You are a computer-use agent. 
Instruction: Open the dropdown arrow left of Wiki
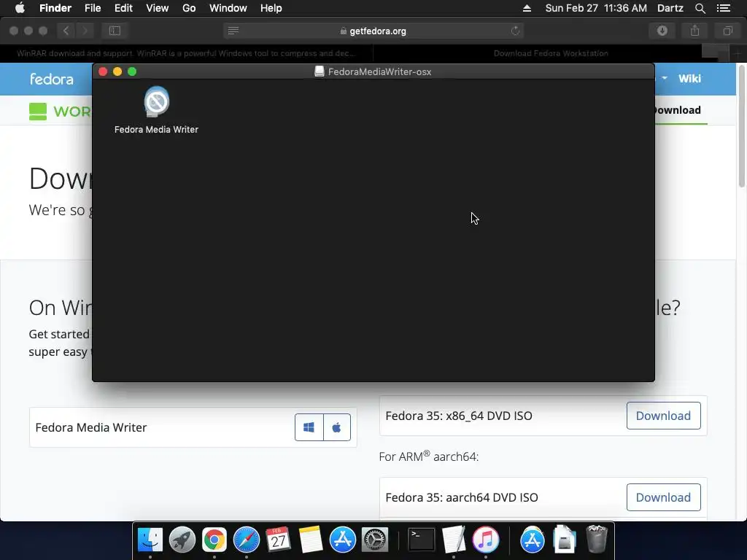[664, 77]
